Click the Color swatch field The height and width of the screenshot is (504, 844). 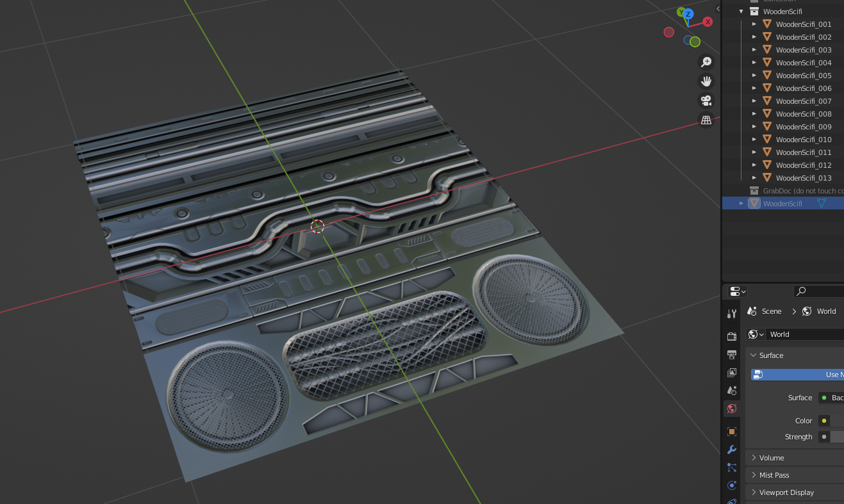pos(837,421)
